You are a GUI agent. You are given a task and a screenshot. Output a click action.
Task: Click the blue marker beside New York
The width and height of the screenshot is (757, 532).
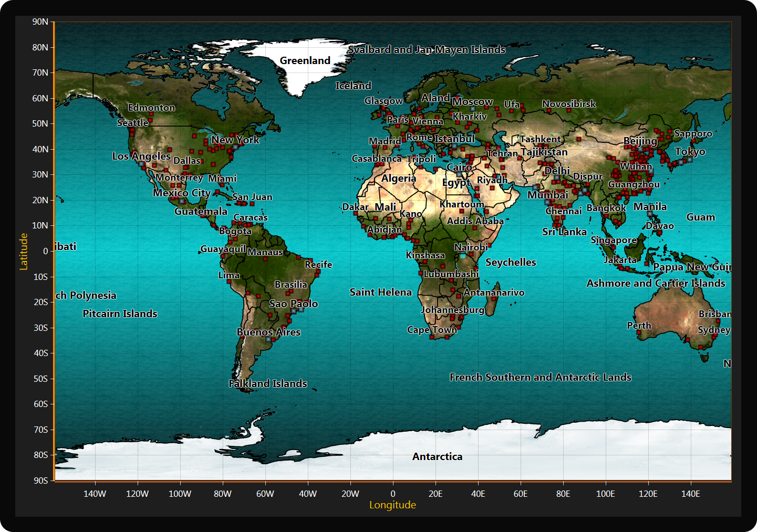tap(235, 147)
